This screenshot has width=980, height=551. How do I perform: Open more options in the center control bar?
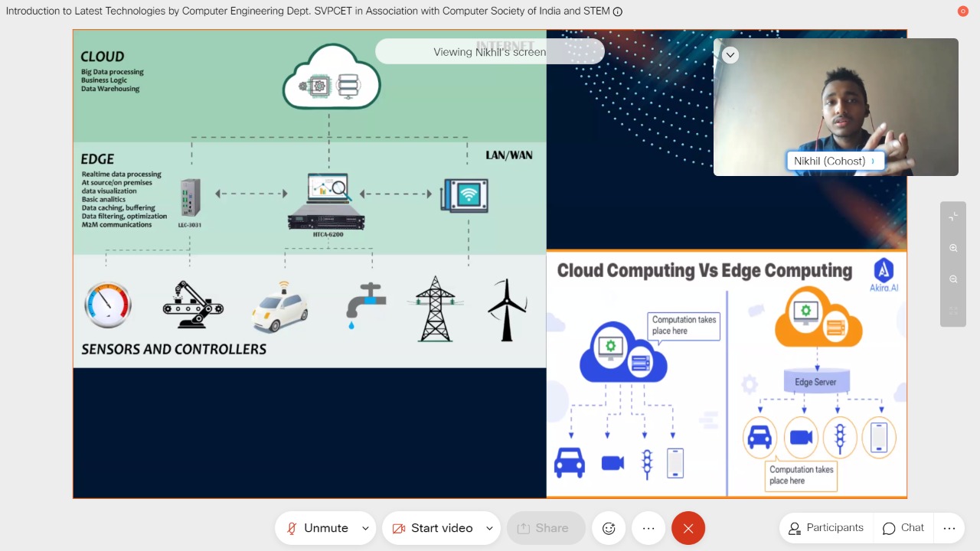(x=648, y=528)
